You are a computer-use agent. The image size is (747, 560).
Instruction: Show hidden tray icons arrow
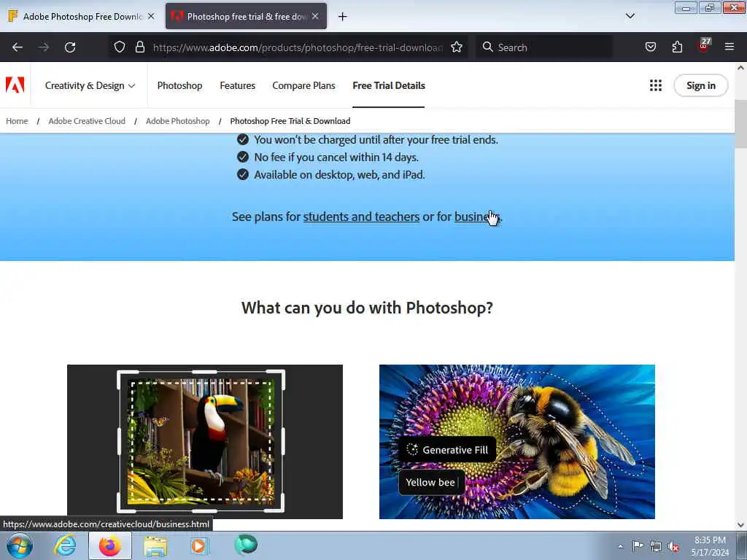[620, 547]
